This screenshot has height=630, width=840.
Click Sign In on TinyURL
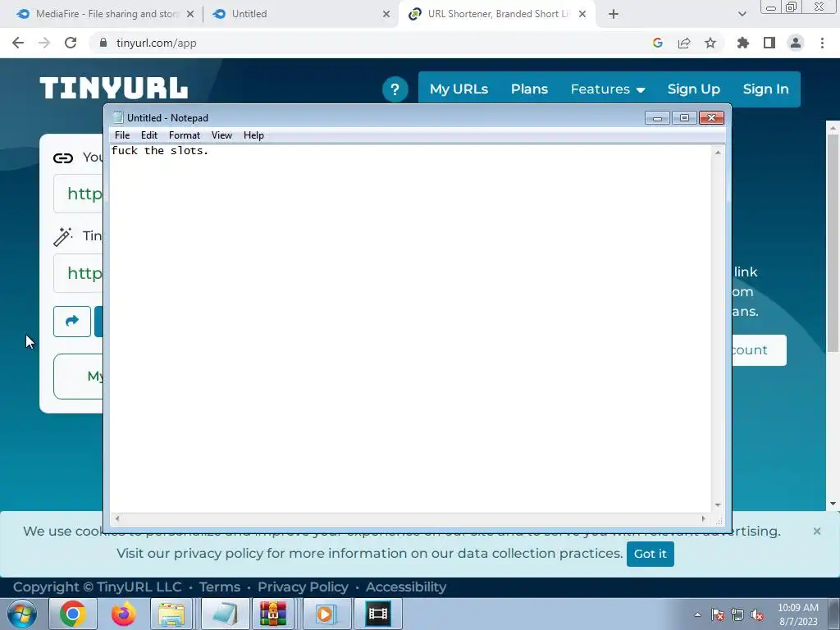pos(765,89)
